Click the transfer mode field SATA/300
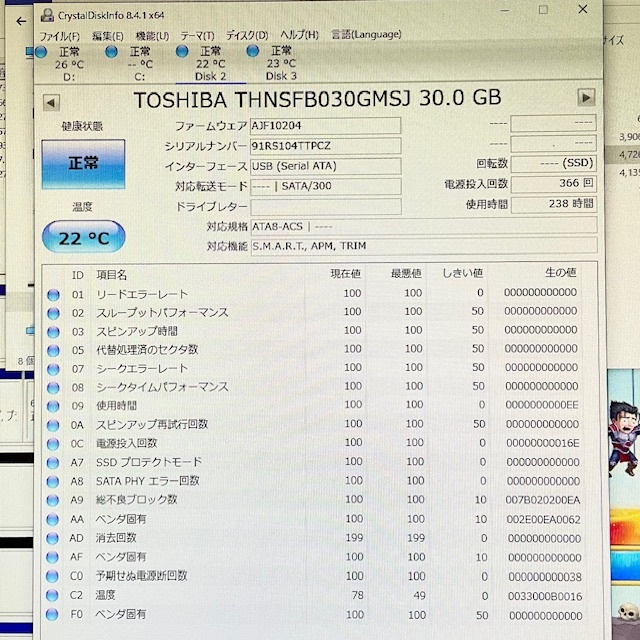Screen dimensions: 640x640 tap(325, 186)
